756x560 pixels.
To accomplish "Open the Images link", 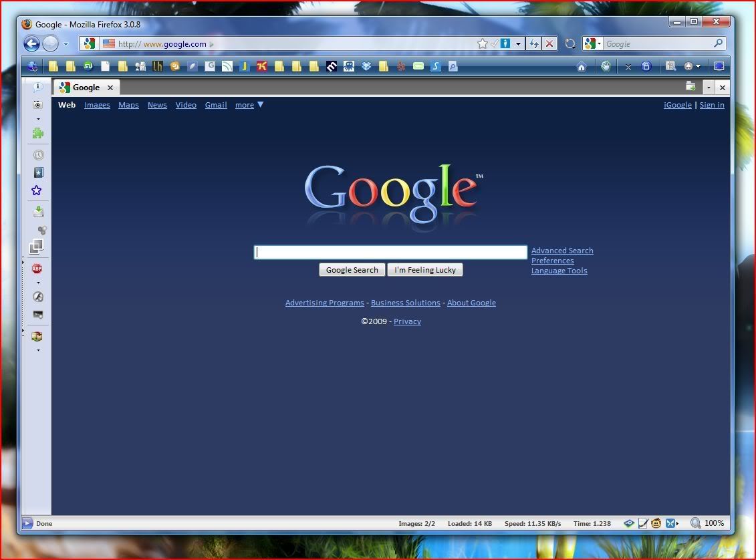I will coord(97,105).
